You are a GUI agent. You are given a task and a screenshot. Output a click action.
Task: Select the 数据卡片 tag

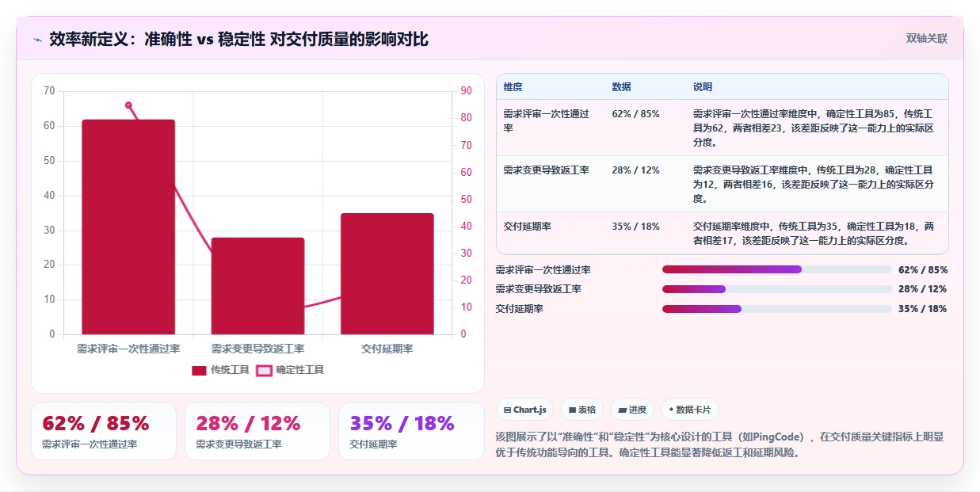(689, 410)
